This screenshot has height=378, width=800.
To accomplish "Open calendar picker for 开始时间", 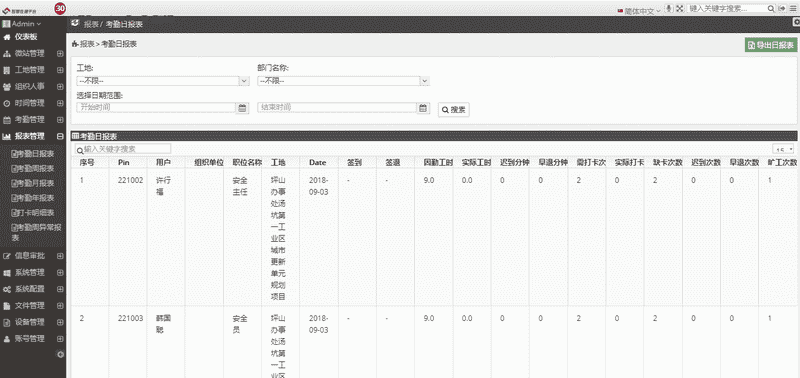I will tap(242, 108).
